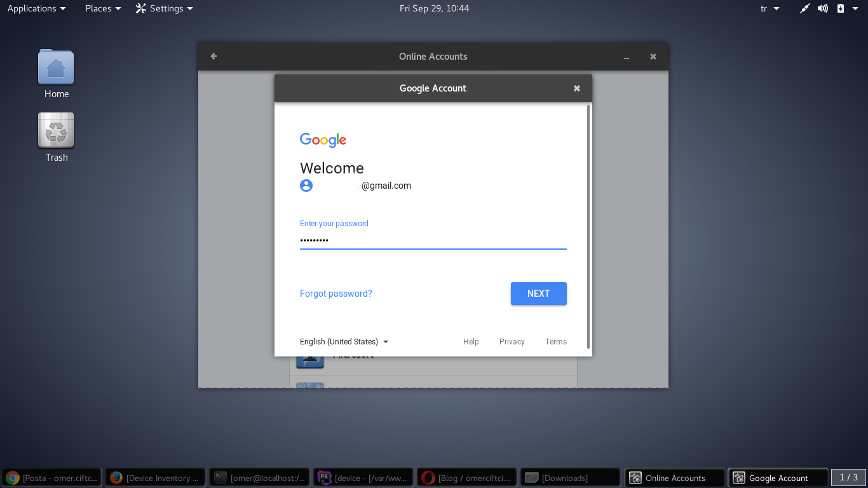Focus the Enter your password field

(433, 240)
